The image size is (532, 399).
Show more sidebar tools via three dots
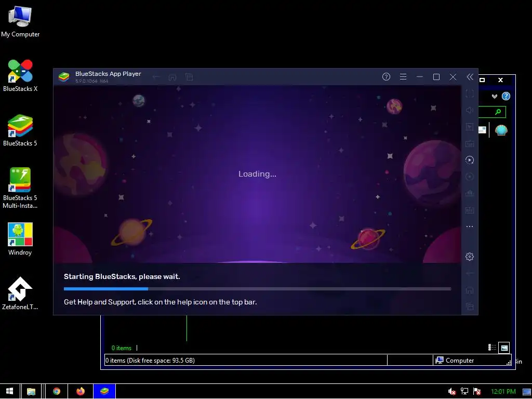pyautogui.click(x=470, y=227)
